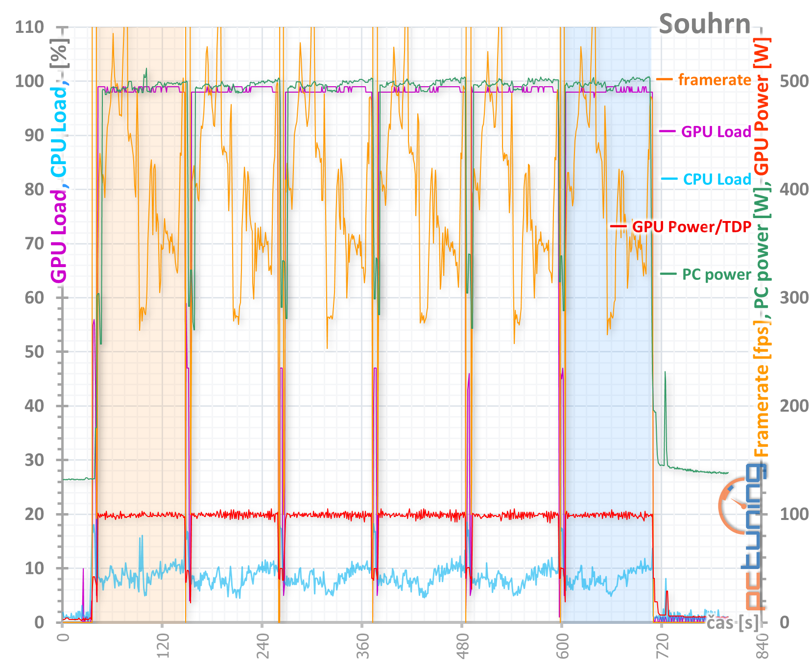This screenshot has width=812, height=667.
Task: Click the 'GPU Power/TDP' legend label
Action: (x=692, y=227)
